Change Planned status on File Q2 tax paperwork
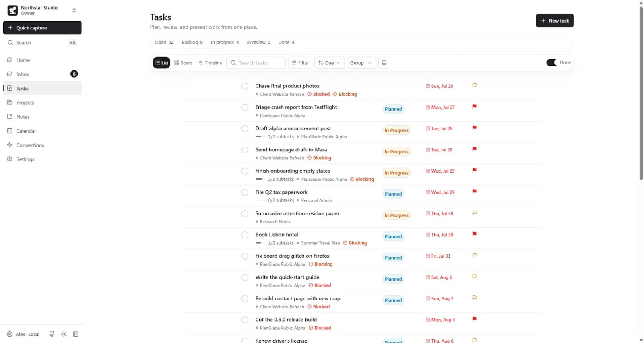Viewport: 644px width, 343px height. pos(393,194)
